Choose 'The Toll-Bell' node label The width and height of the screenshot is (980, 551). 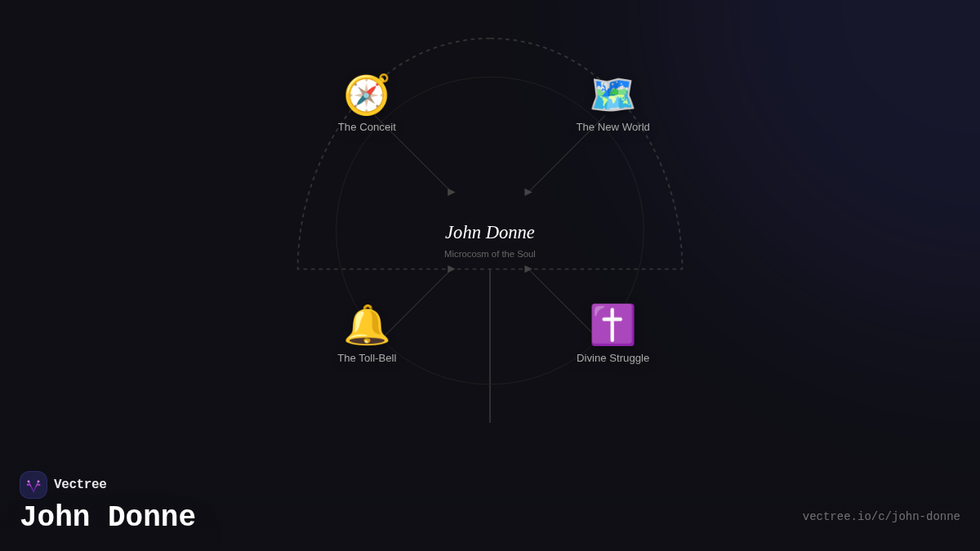pyautogui.click(x=367, y=358)
